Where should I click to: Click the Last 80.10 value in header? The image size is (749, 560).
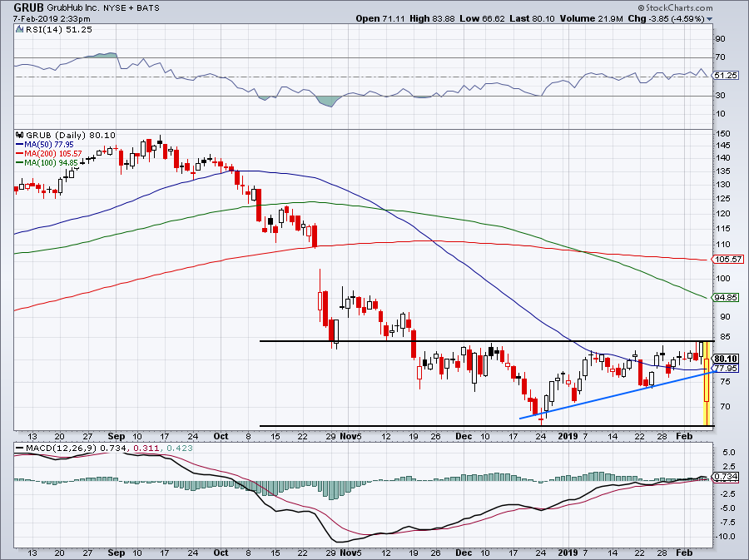point(532,18)
